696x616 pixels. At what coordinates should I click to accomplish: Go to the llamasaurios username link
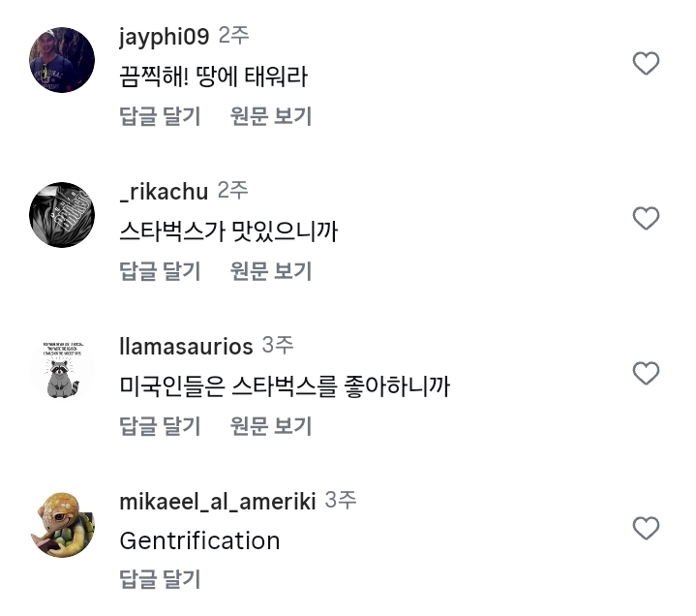tap(186, 347)
